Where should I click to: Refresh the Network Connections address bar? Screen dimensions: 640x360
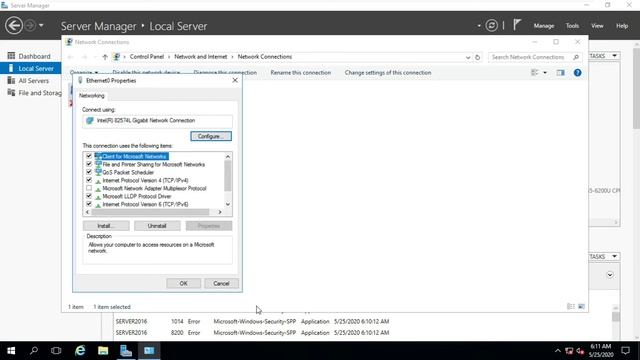tap(478, 57)
